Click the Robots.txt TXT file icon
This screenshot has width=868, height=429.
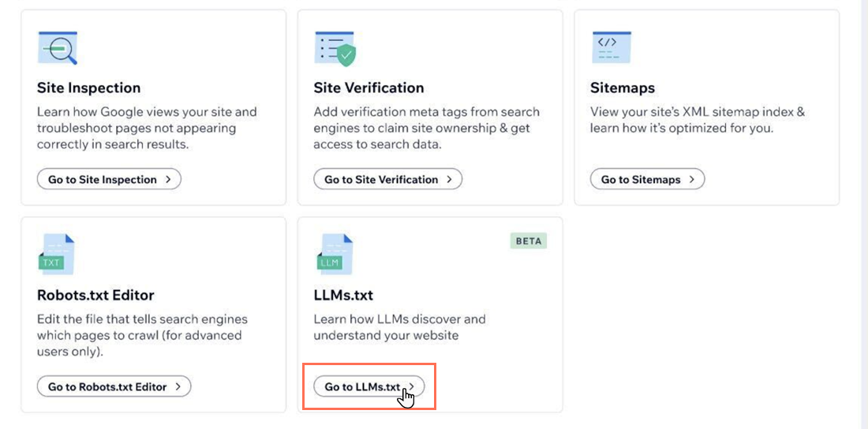tap(56, 254)
